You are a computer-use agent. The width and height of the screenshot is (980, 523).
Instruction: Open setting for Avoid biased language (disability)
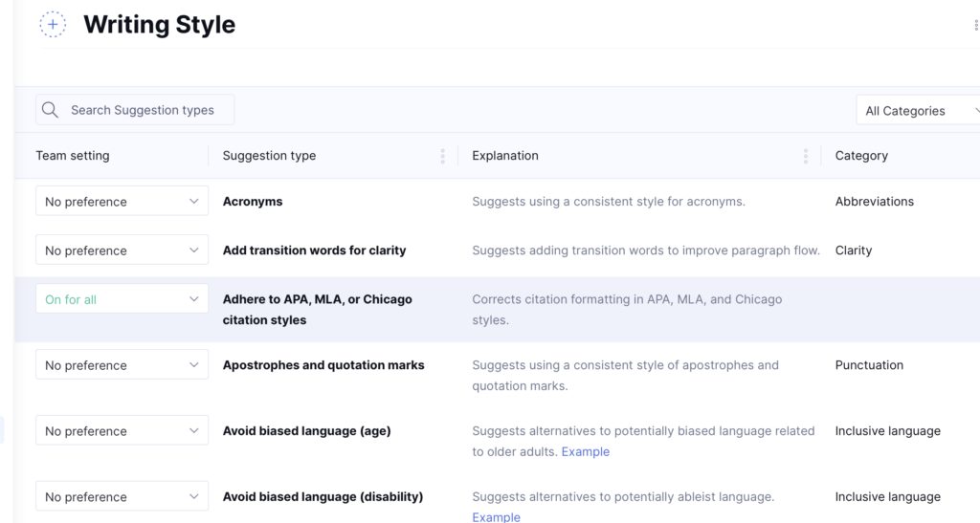pyautogui.click(x=122, y=497)
